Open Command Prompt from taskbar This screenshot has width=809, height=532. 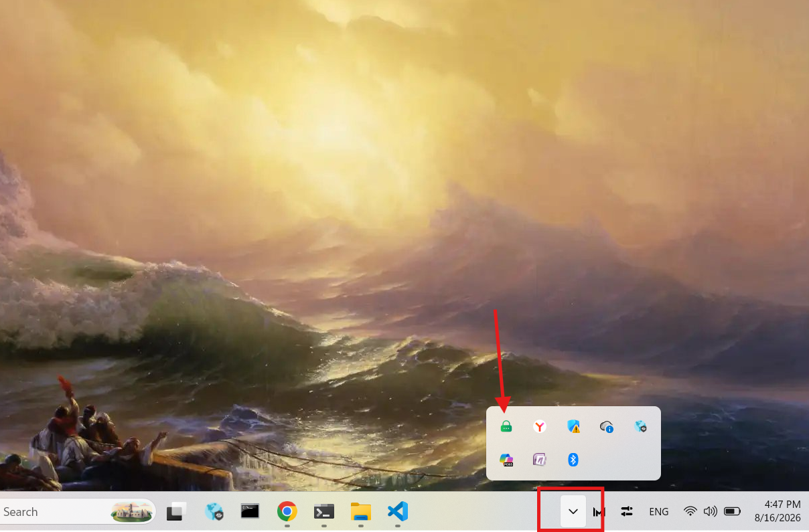(250, 512)
